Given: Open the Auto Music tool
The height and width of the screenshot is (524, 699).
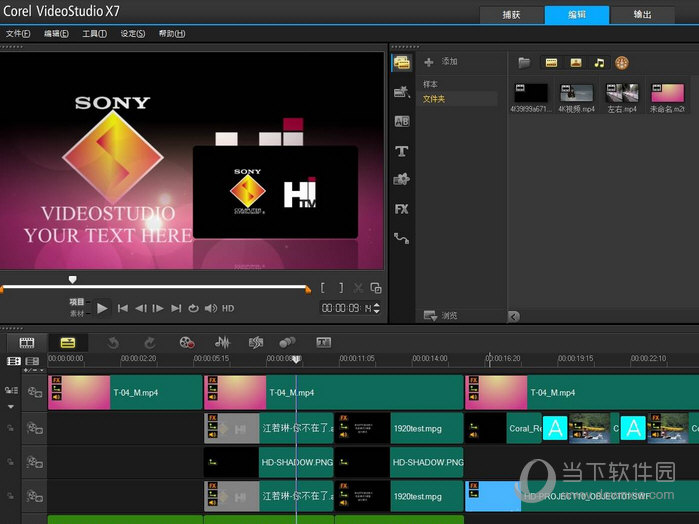Looking at the screenshot, I should pyautogui.click(x=256, y=342).
